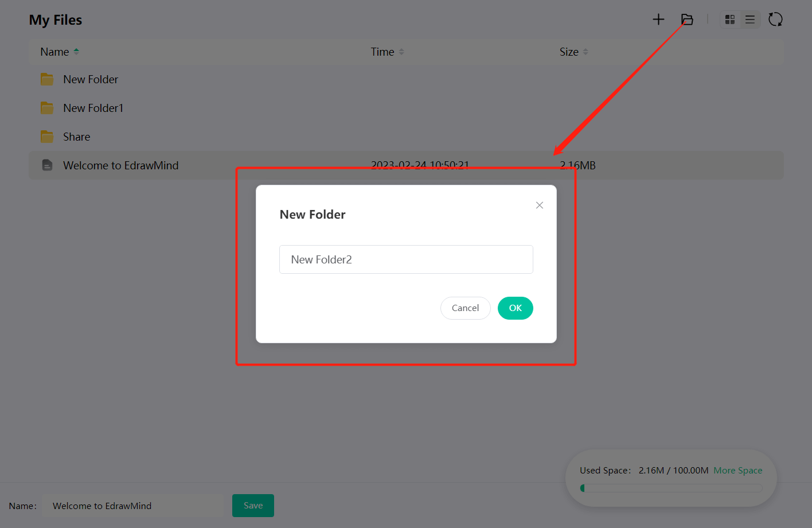Click the folder icon beside New Folder1

click(47, 108)
